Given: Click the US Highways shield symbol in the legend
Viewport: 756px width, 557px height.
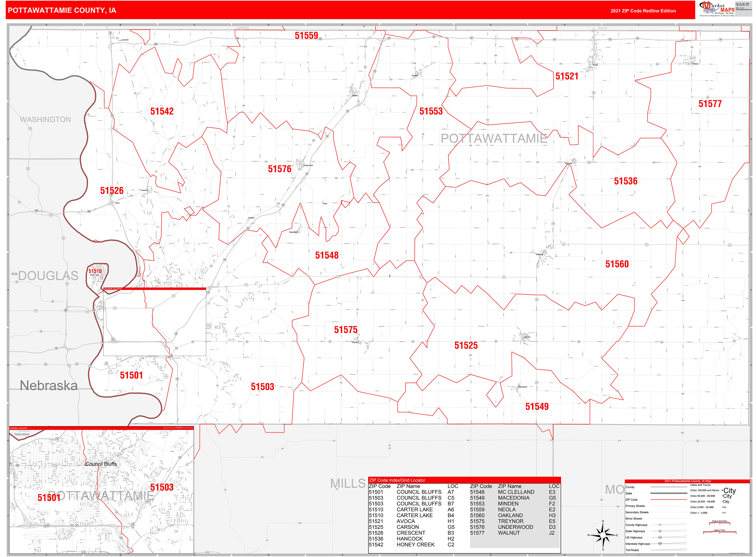Looking at the screenshot, I should tap(660, 538).
